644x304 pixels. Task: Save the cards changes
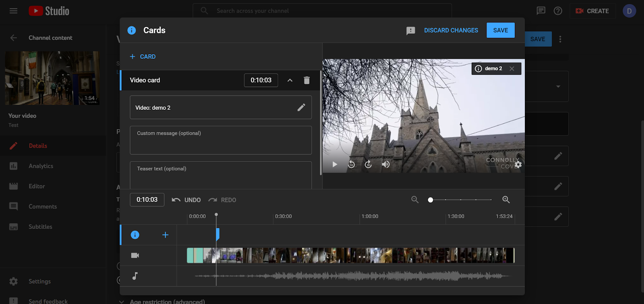[x=500, y=31]
